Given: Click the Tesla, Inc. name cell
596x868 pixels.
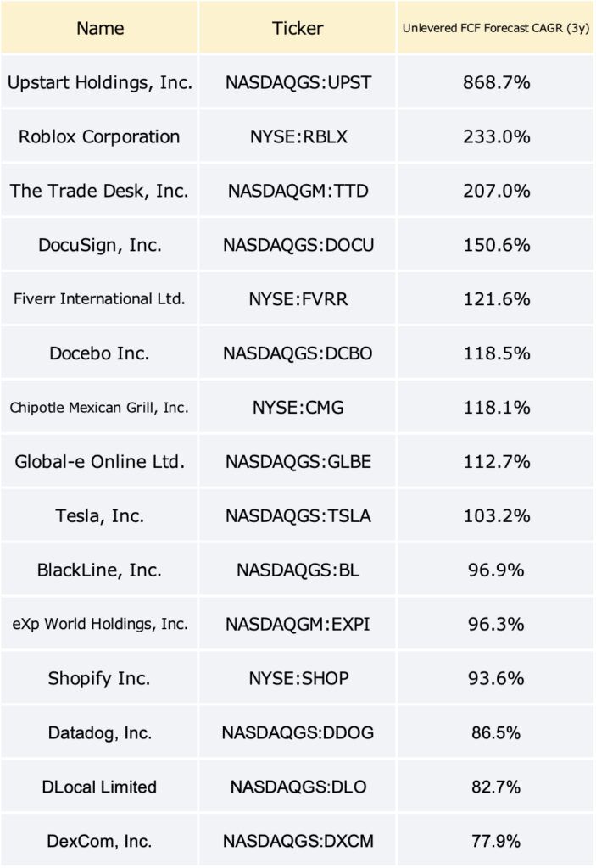Looking at the screenshot, I should pos(99,516).
